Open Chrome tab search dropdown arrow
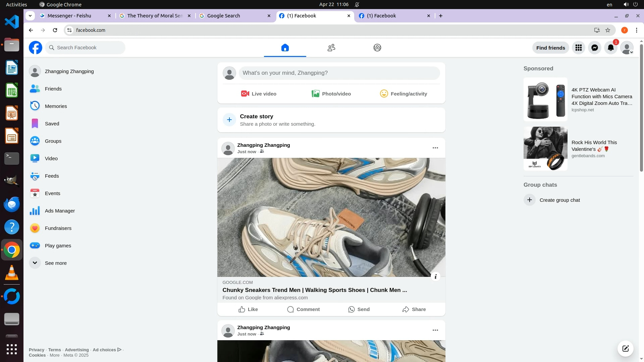Image resolution: width=644 pixels, height=362 pixels. tap(30, 16)
